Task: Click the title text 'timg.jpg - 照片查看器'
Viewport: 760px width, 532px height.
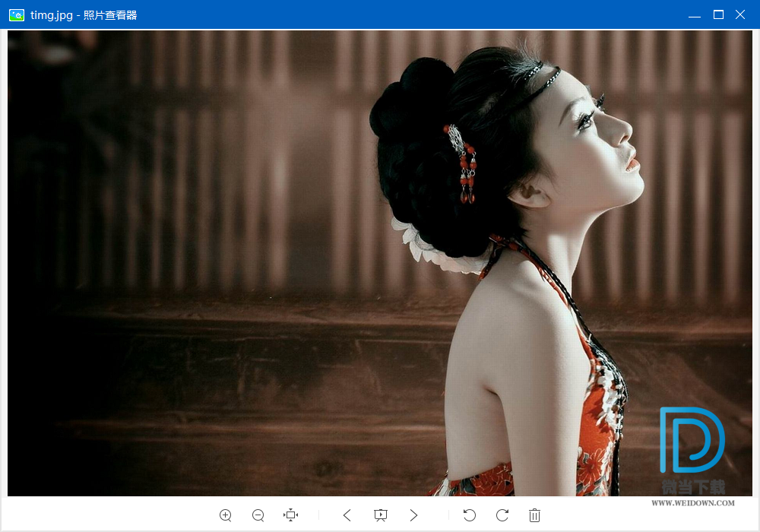Action: pyautogui.click(x=84, y=15)
